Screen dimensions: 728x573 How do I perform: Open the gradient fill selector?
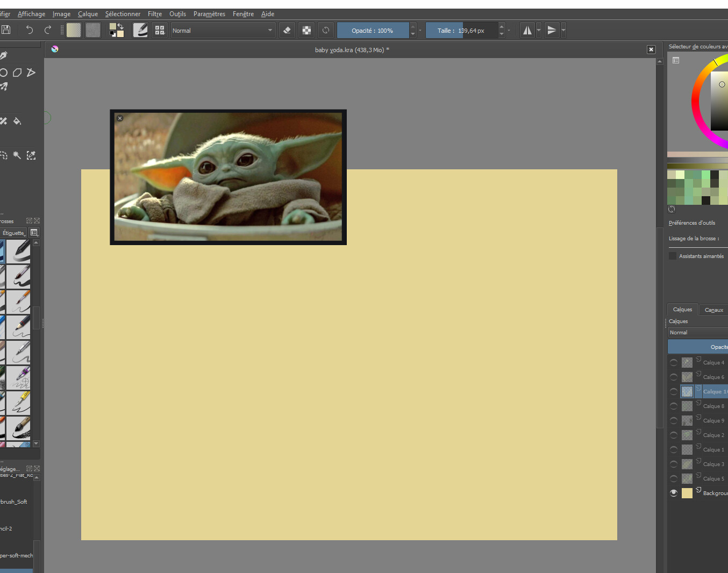pyautogui.click(x=74, y=30)
